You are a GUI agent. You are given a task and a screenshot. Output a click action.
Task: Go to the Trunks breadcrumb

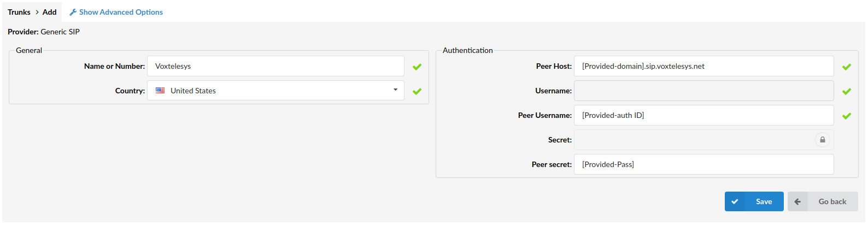click(19, 12)
